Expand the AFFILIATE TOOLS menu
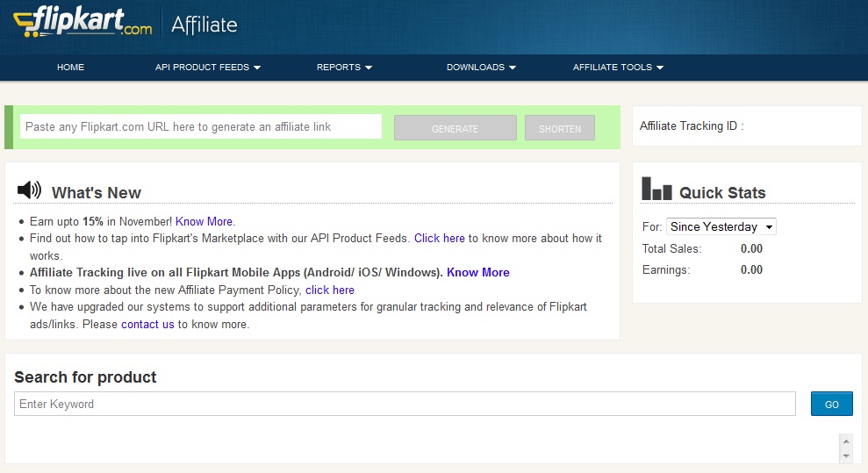868x473 pixels. 618,67
